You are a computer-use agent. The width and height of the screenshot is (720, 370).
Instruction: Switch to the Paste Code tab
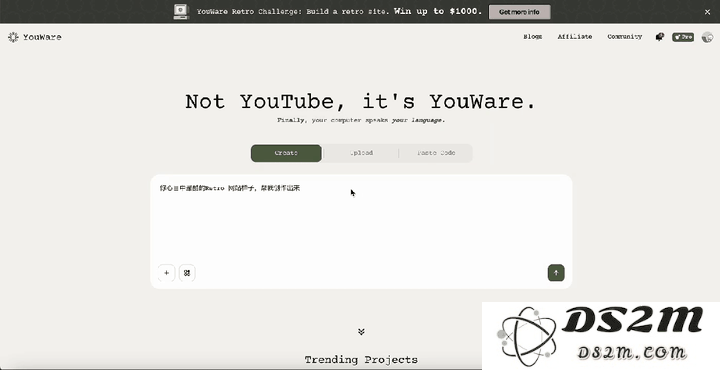point(436,153)
